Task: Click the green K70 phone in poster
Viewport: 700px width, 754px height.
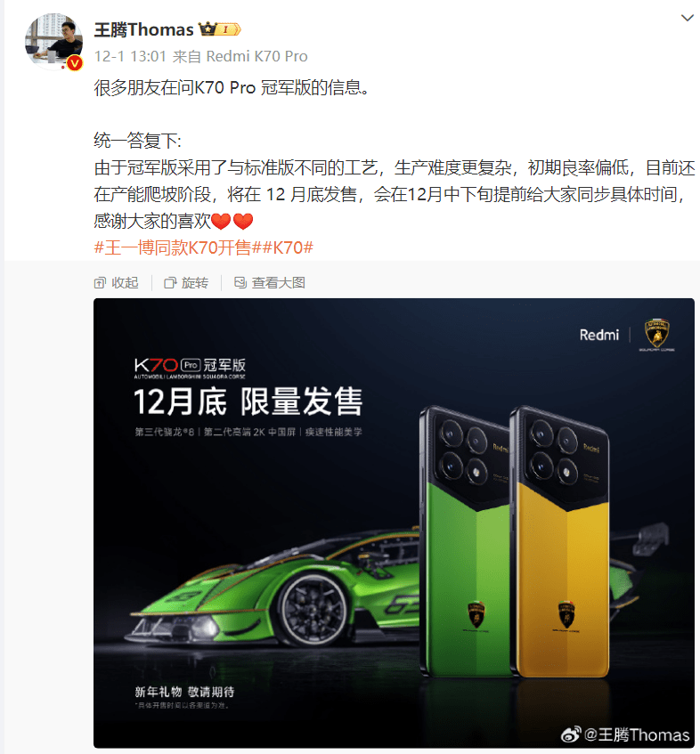Action: pyautogui.click(x=465, y=542)
